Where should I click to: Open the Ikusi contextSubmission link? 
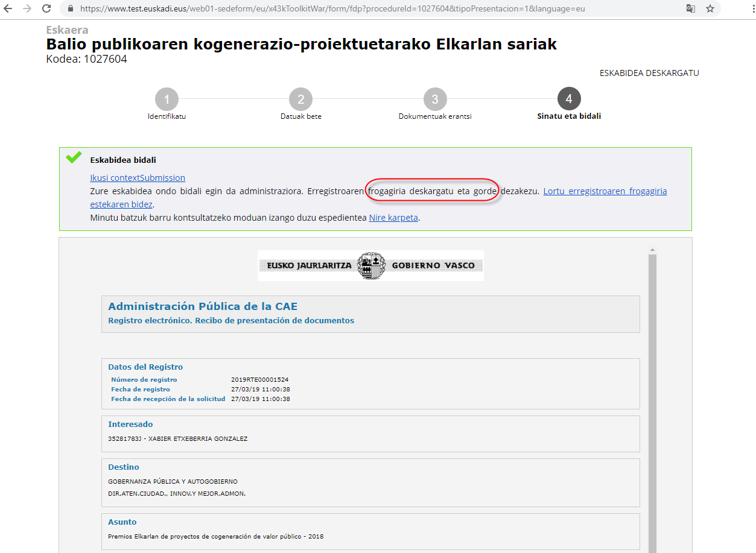point(137,178)
